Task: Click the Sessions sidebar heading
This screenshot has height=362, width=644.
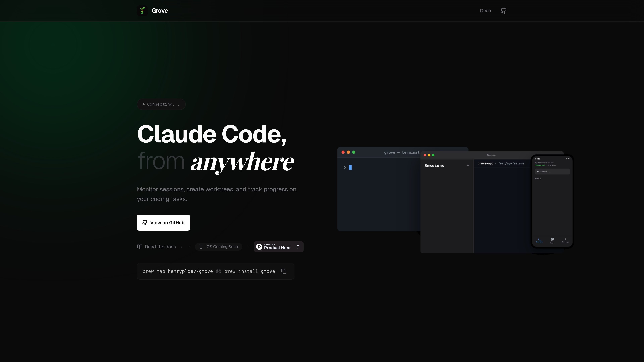Action: [434, 166]
